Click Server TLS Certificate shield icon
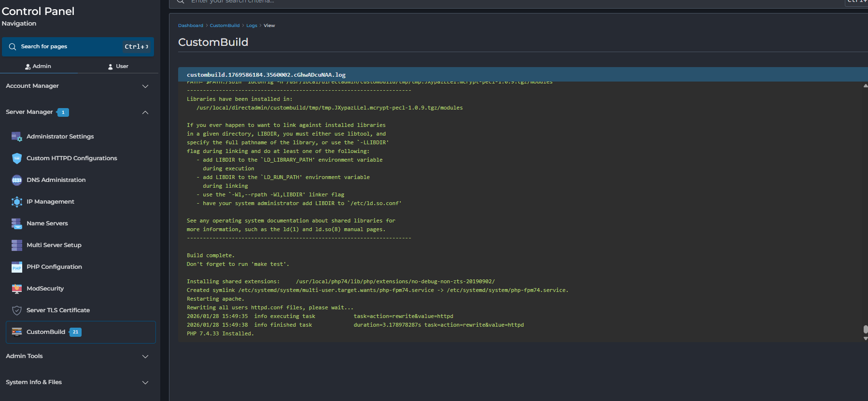Image resolution: width=868 pixels, height=401 pixels. (x=16, y=310)
